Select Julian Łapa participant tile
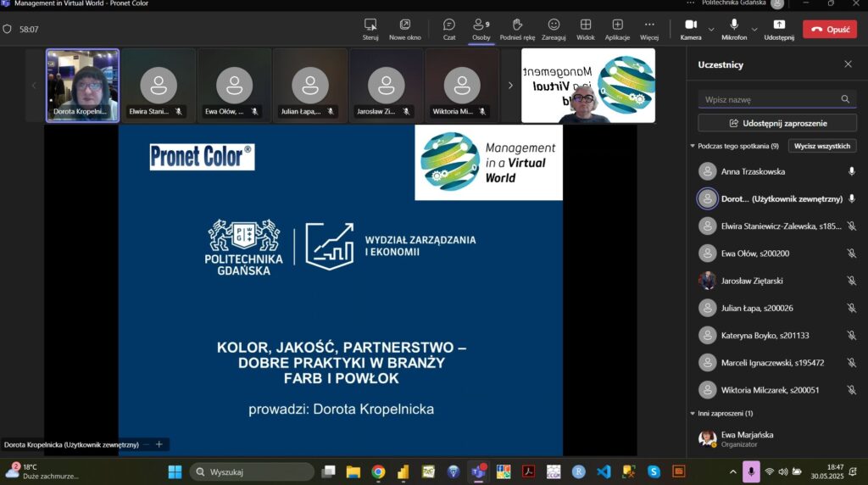 [310, 86]
